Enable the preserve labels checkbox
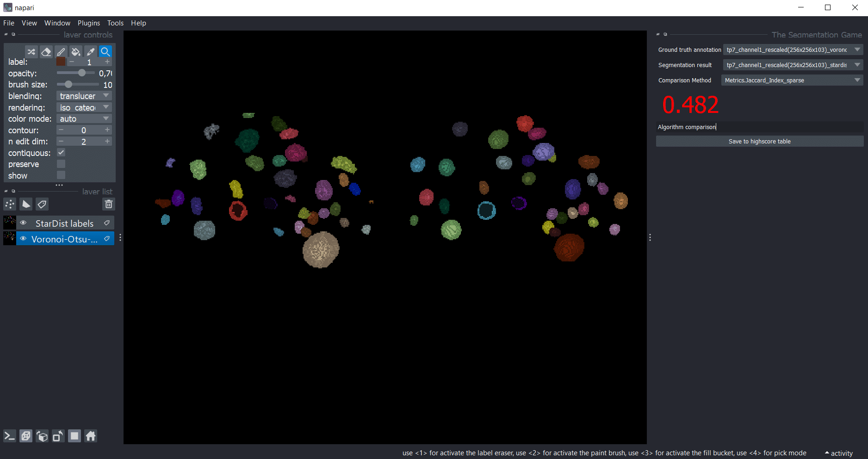This screenshot has width=868, height=459. 61,164
